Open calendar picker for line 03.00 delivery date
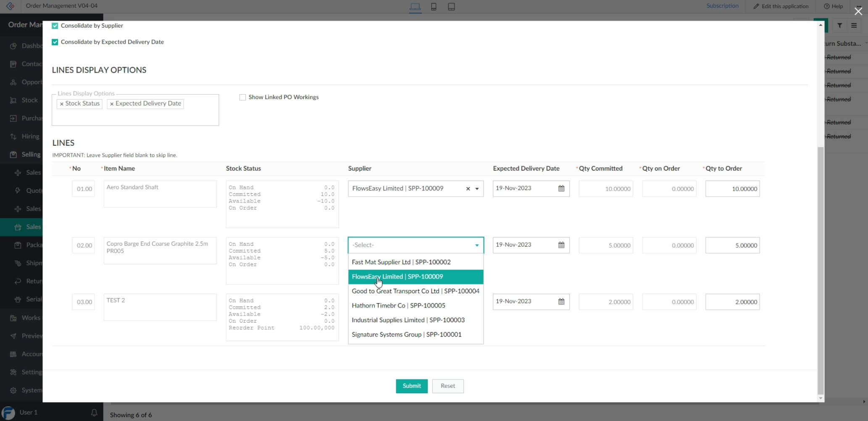 [x=561, y=302]
